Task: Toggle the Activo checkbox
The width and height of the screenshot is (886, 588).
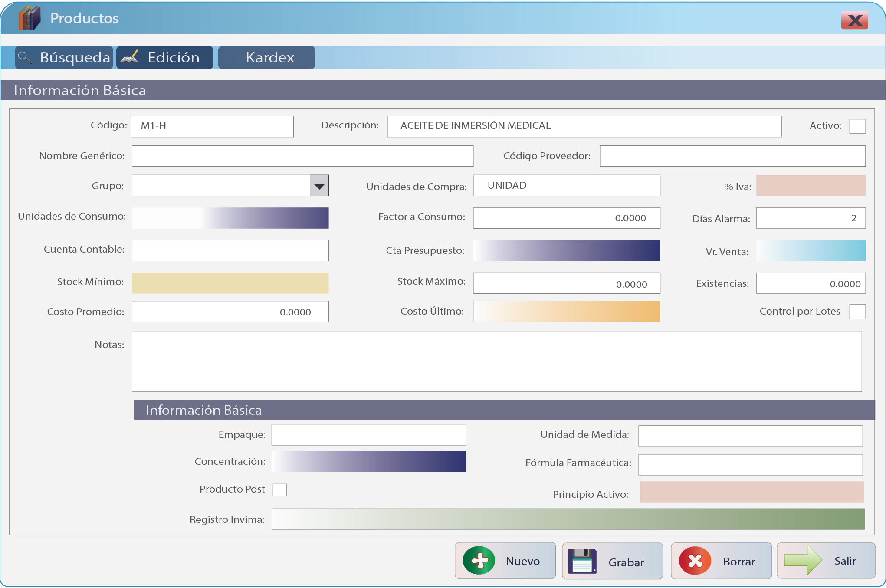Action: tap(857, 126)
